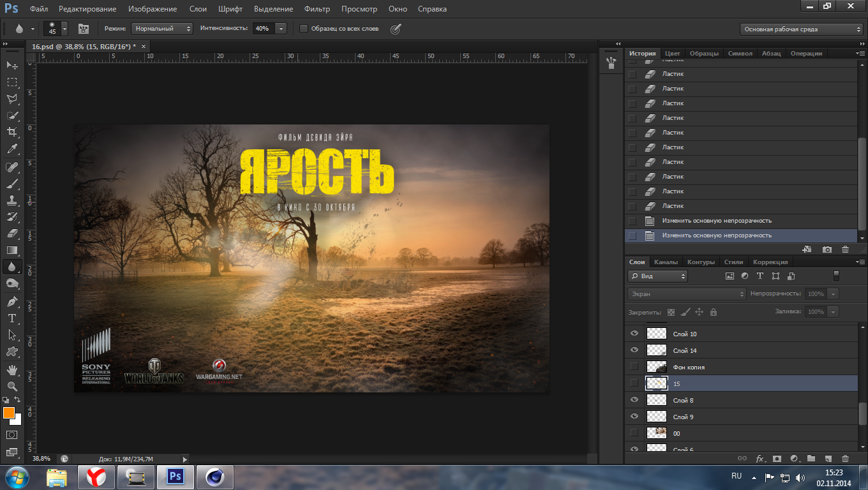This screenshot has width=868, height=490.
Task: Open Yandex browser from taskbar
Action: pyautogui.click(x=96, y=477)
